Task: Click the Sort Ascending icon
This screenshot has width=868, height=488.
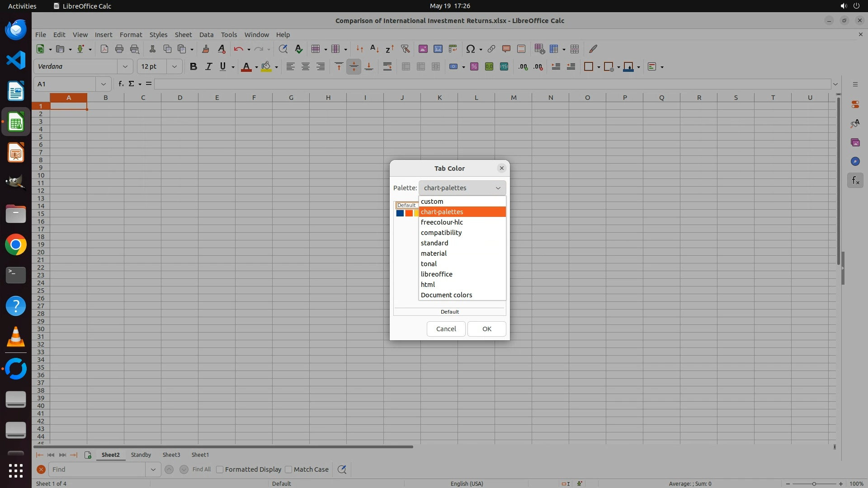Action: pyautogui.click(x=374, y=49)
